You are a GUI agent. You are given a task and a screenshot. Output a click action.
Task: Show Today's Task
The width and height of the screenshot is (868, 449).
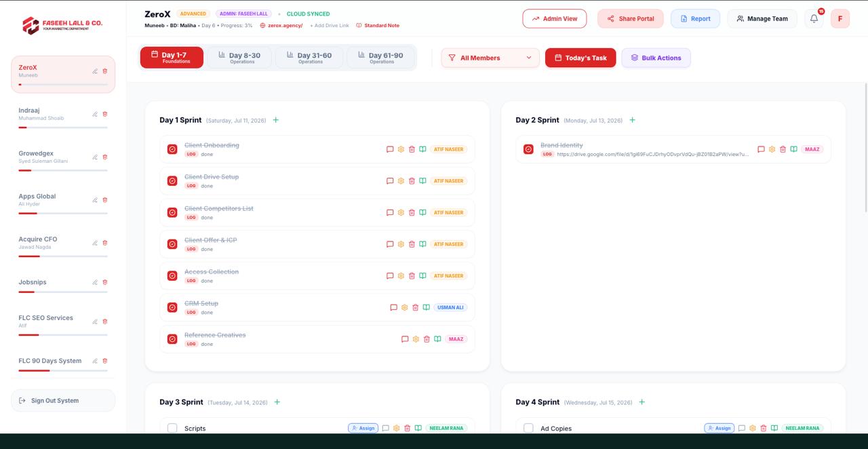(580, 58)
